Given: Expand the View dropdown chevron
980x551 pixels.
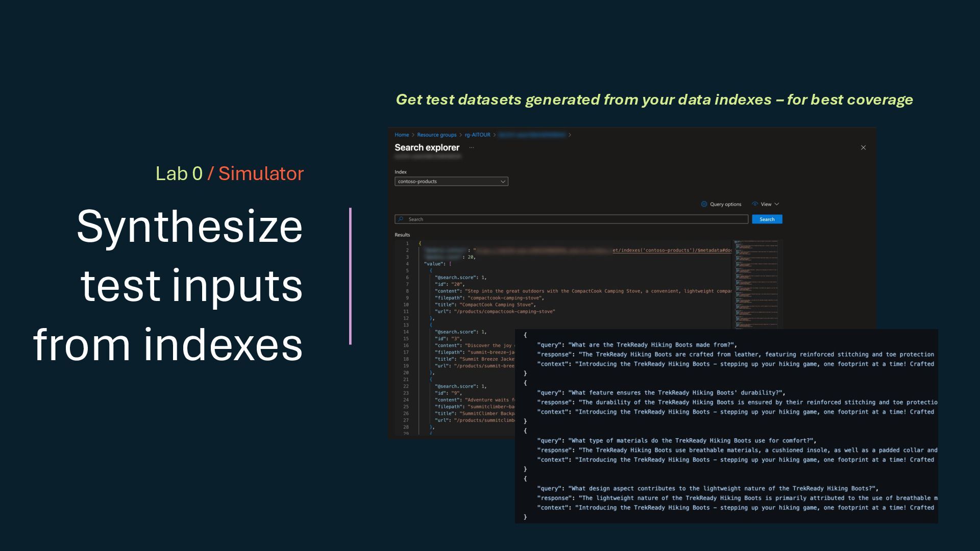Looking at the screenshot, I should coord(777,204).
